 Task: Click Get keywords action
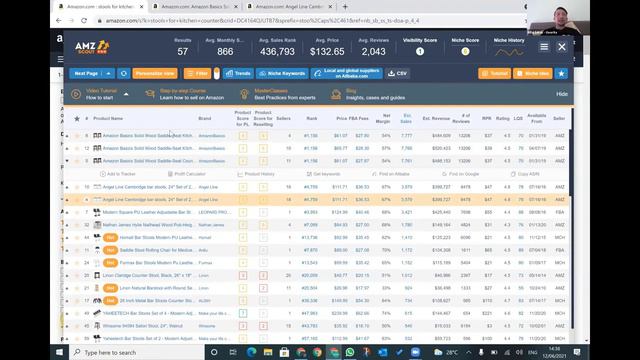[323, 174]
